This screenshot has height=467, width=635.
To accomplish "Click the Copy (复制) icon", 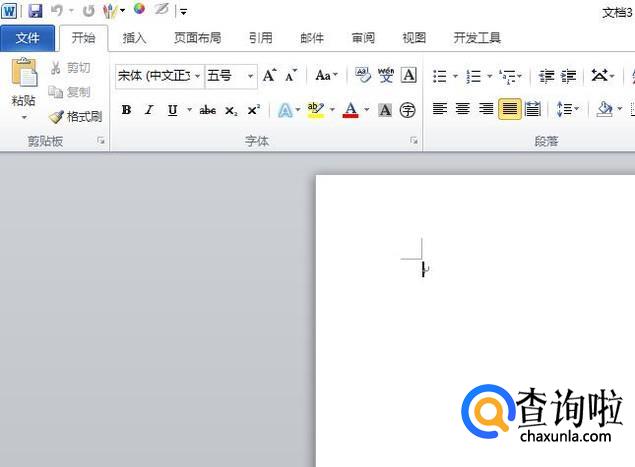I will pyautogui.click(x=55, y=92).
